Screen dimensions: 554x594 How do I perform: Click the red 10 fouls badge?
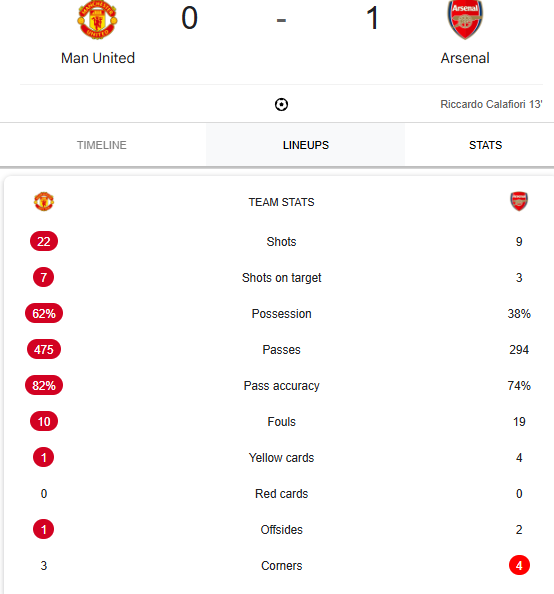[x=44, y=421]
